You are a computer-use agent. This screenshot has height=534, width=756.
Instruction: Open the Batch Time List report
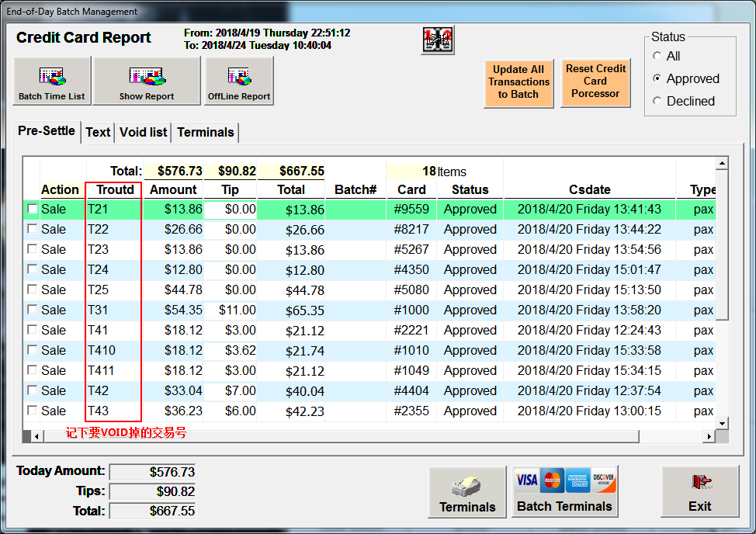51,81
